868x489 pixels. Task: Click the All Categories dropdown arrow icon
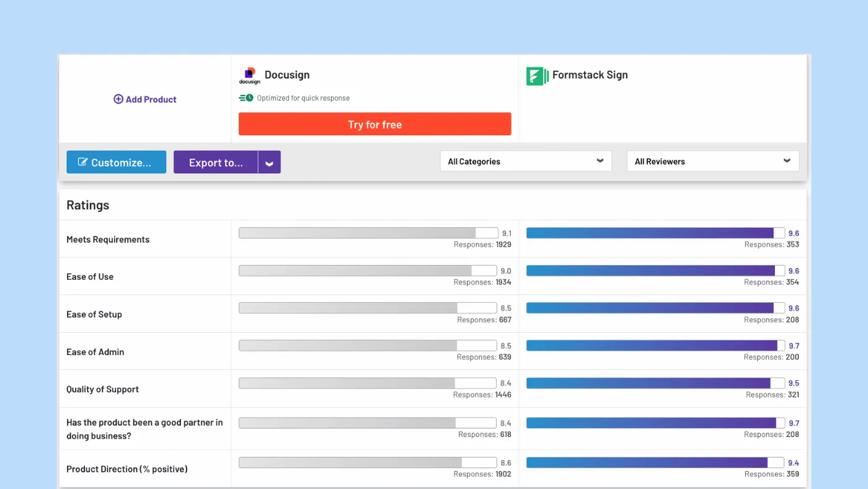[x=600, y=161]
